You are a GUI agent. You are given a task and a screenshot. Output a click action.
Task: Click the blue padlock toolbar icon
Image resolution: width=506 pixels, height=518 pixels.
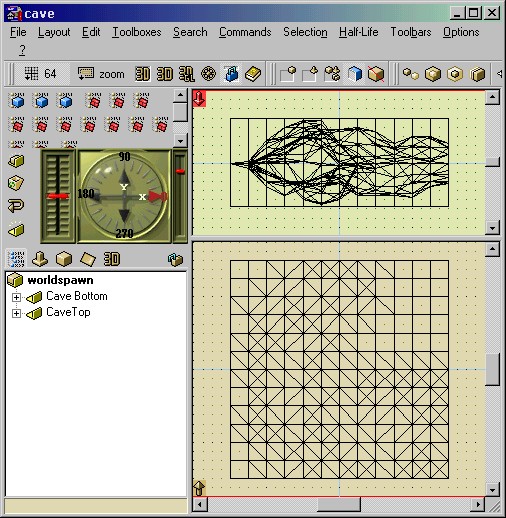click(231, 74)
